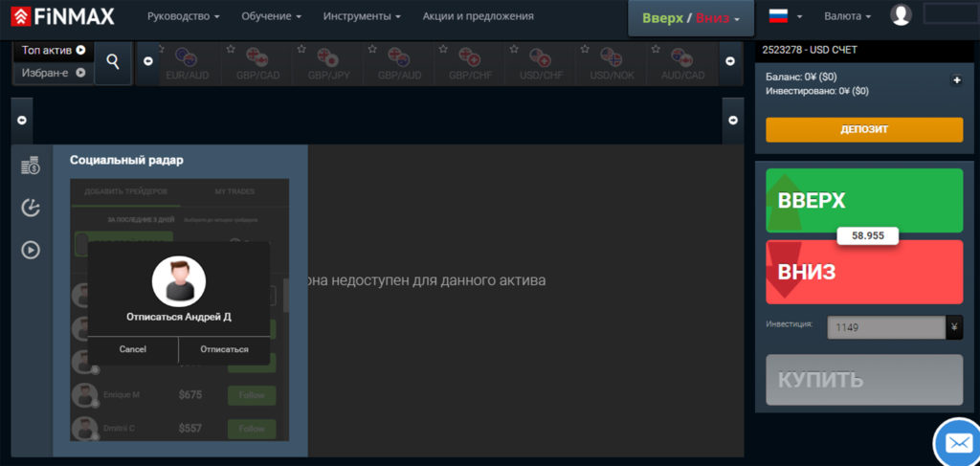980x466 pixels.
Task: Click the user profile avatar icon
Action: click(901, 15)
